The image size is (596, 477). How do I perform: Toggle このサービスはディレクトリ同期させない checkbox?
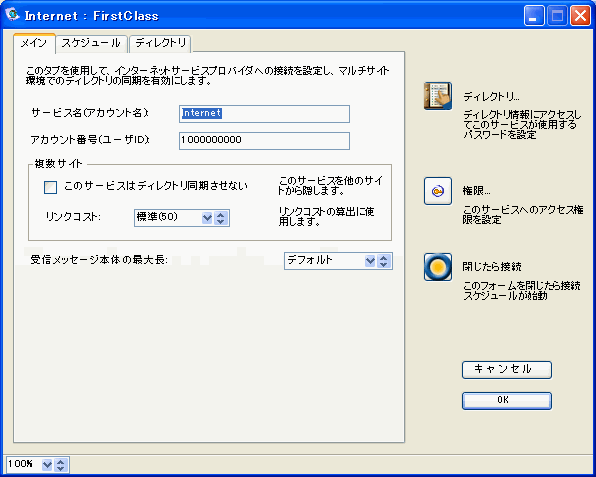51,187
